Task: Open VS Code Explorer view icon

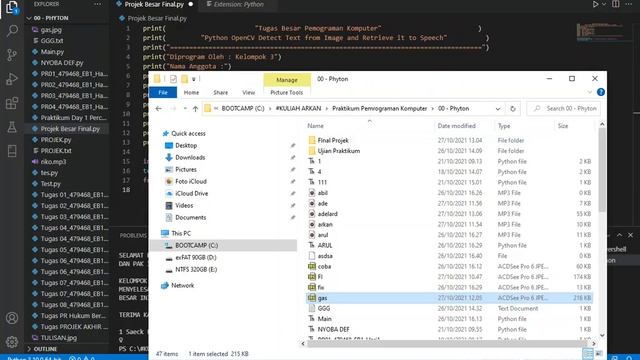Action: pyautogui.click(x=12, y=7)
